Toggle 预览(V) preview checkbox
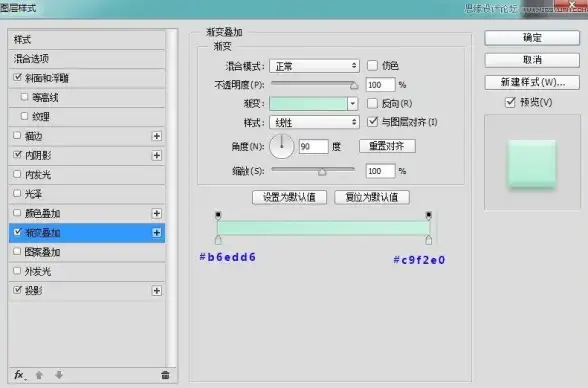Image resolution: width=588 pixels, height=388 pixels. click(x=510, y=102)
